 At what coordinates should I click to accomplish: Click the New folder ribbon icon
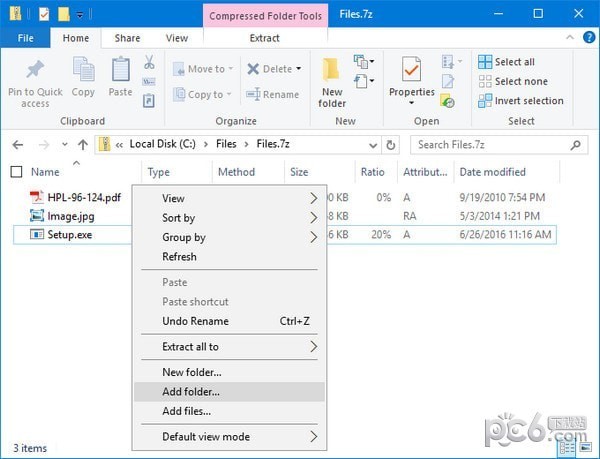coord(332,80)
